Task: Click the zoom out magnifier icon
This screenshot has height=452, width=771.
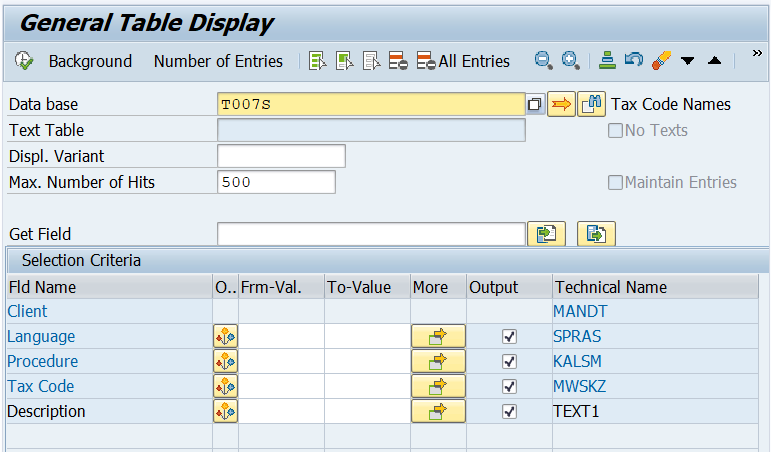Action: (543, 60)
